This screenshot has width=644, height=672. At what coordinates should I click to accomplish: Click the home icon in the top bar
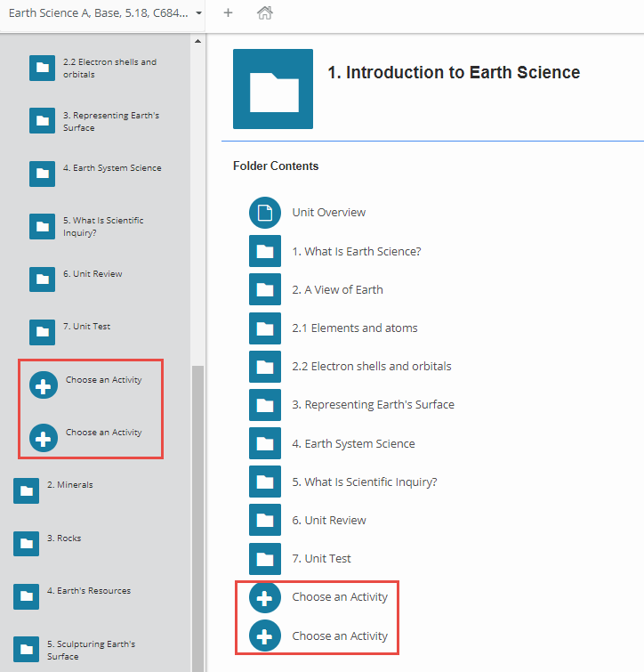[264, 13]
